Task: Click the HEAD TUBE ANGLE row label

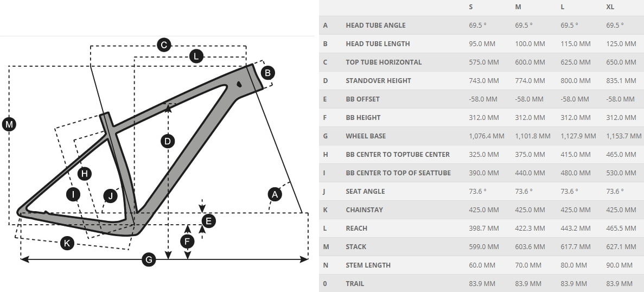Action: click(375, 25)
